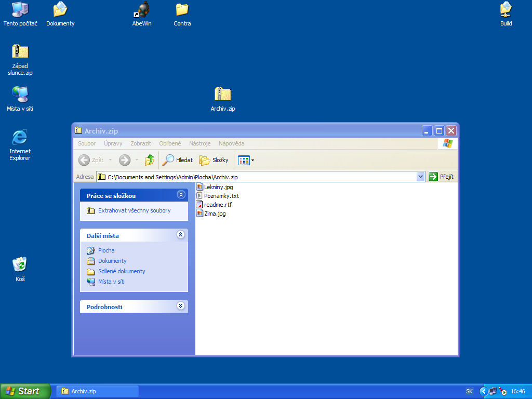The image size is (532, 399).
Task: Open the Hledat search tool
Action: coord(178,160)
